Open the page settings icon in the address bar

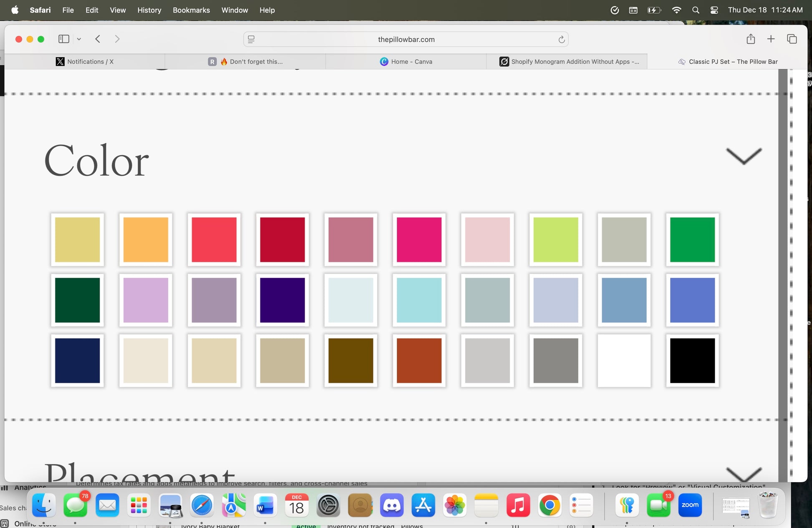coord(251,39)
